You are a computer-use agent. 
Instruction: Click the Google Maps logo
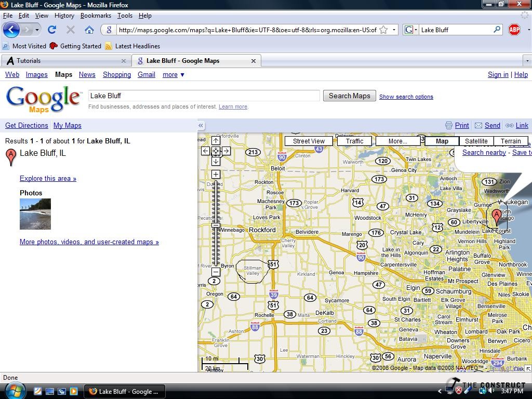(44, 99)
